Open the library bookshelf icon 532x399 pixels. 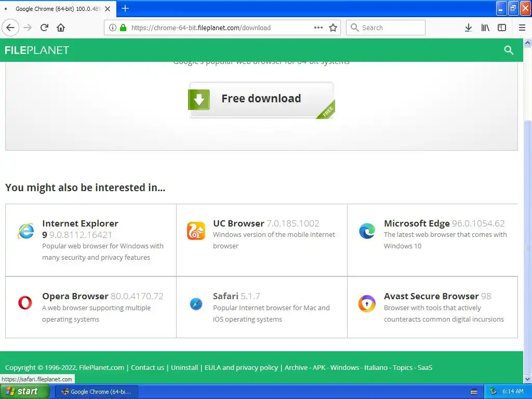[485, 28]
